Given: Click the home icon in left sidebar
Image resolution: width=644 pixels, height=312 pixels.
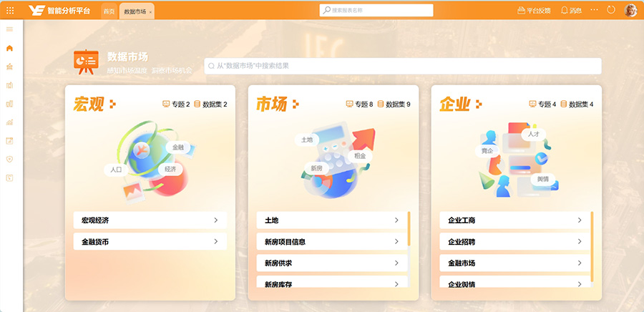Looking at the screenshot, I should 10,48.
